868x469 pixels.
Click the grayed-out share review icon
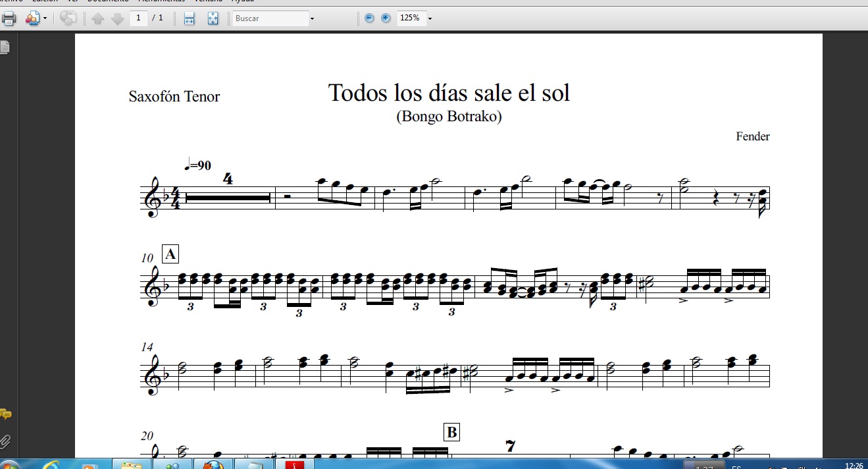pyautogui.click(x=68, y=18)
